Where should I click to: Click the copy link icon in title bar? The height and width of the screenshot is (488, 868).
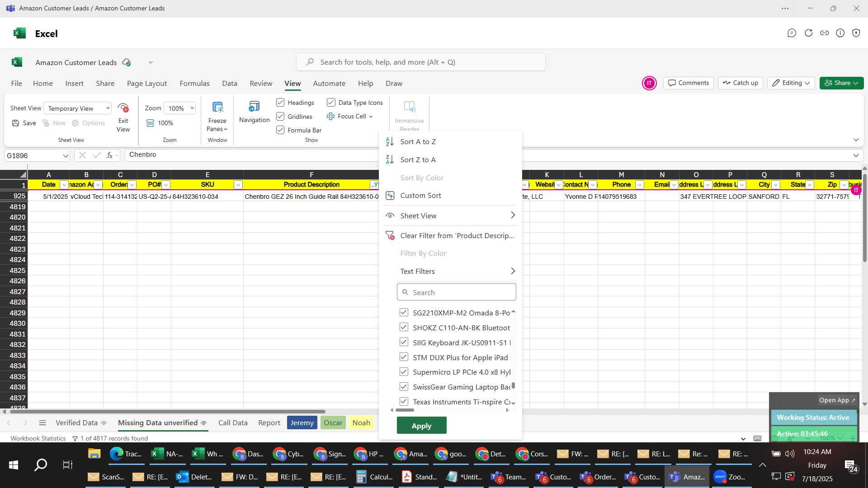pos(825,33)
